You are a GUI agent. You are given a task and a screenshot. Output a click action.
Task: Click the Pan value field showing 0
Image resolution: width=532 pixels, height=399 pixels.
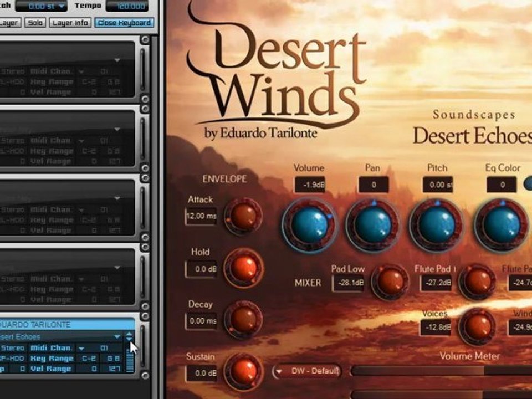374,185
